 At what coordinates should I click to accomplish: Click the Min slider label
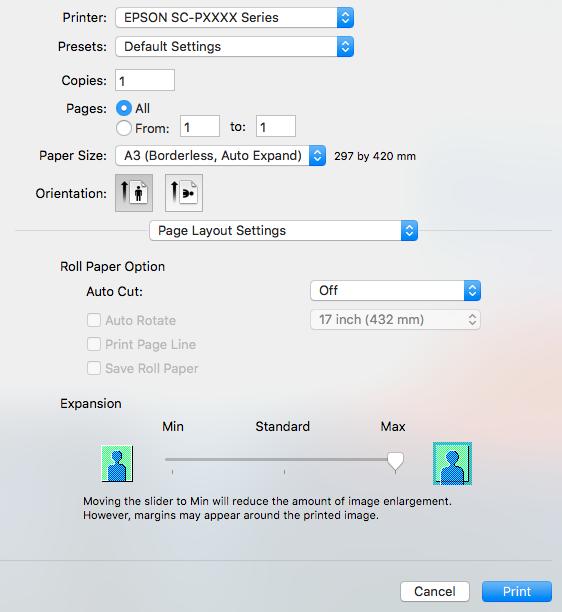point(173,426)
